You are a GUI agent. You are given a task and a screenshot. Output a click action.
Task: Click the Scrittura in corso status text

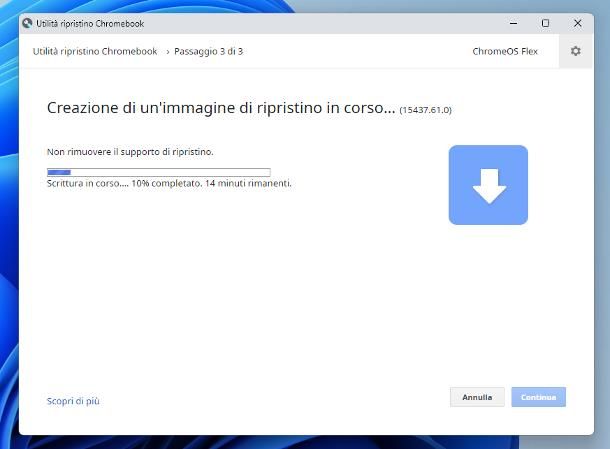click(169, 183)
